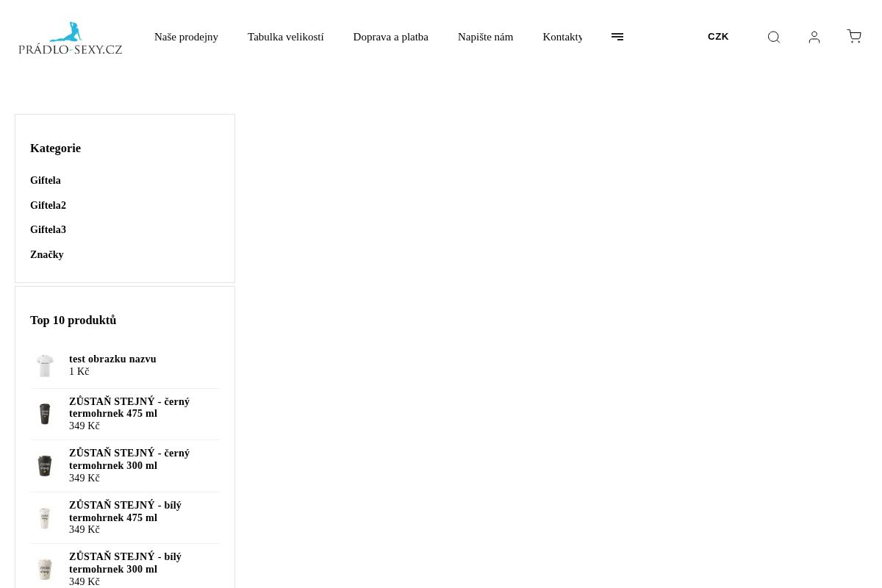Open the shopping cart icon
Image resolution: width=882 pixels, height=588 pixels.
tap(854, 37)
